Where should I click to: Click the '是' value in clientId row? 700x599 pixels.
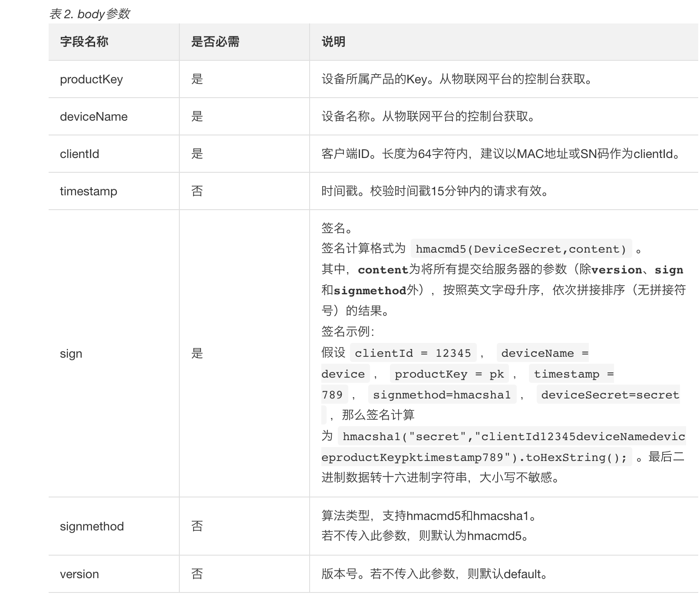tap(197, 154)
